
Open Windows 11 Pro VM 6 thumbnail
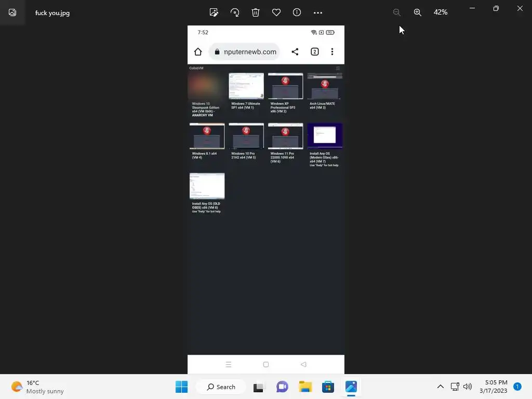(x=285, y=136)
